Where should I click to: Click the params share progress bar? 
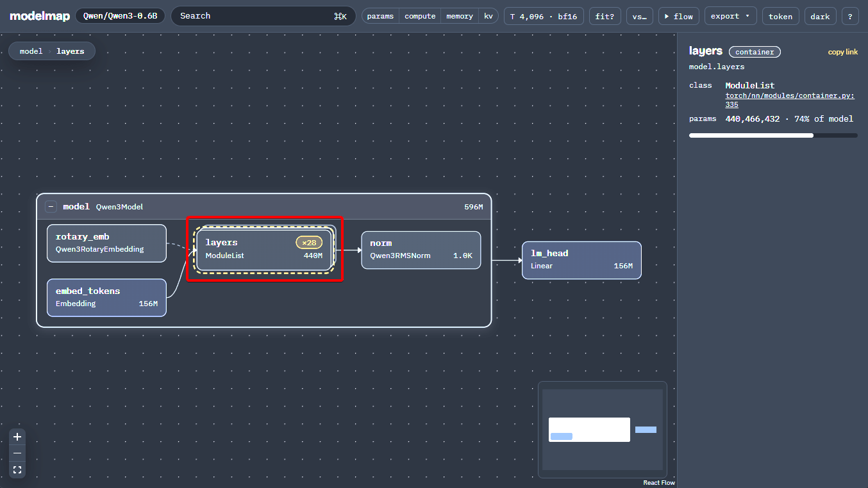tap(773, 135)
